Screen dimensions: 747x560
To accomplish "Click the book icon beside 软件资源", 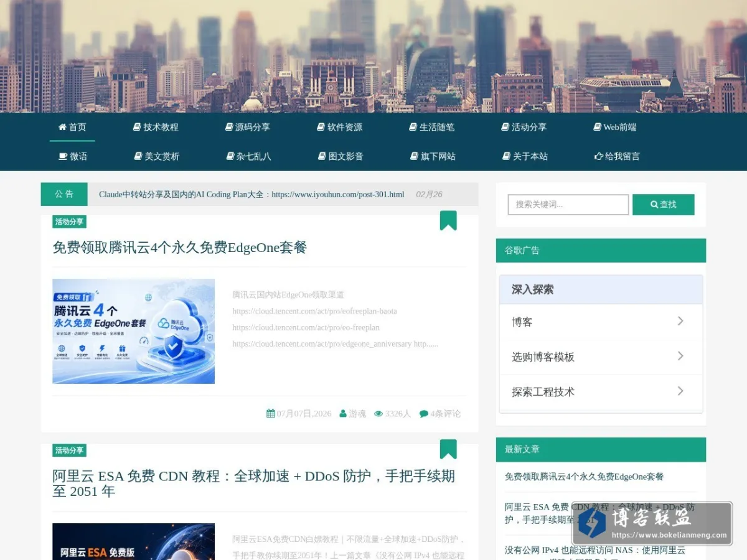I will (x=321, y=127).
